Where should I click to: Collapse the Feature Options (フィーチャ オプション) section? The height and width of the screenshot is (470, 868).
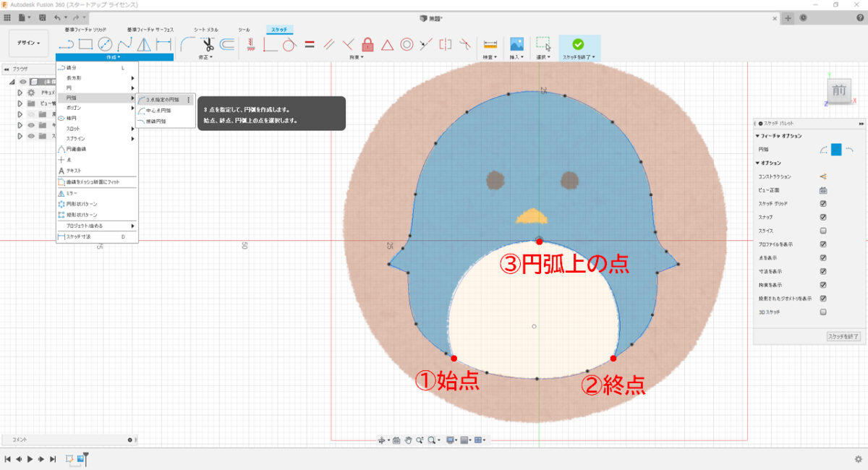click(757, 136)
